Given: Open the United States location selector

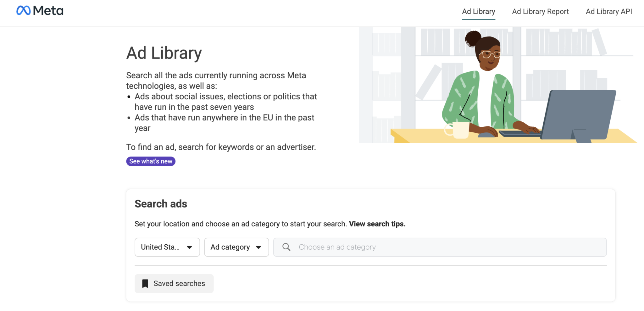Looking at the screenshot, I should [x=167, y=247].
